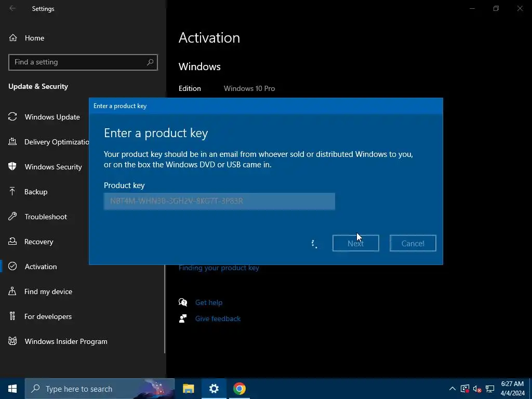
Task: Select the Find my device icon
Action: coord(12,291)
